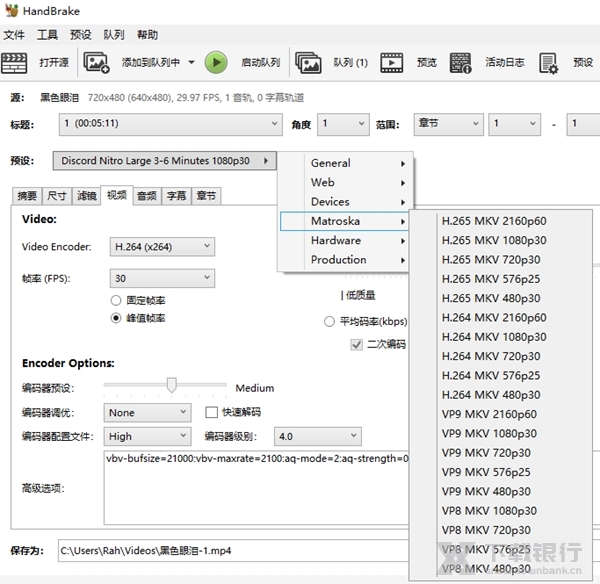This screenshot has width=600, height=584.
Task: Choose preset H.264 MKV 480p30
Action: (x=491, y=395)
